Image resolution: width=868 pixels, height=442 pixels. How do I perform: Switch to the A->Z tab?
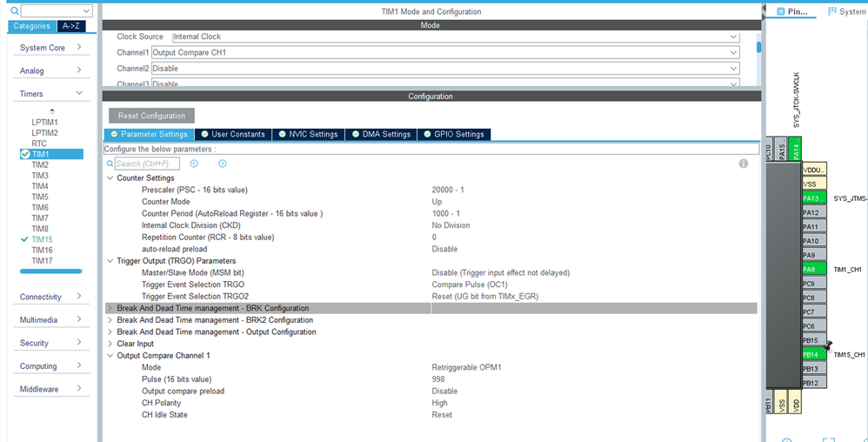pyautogui.click(x=70, y=26)
